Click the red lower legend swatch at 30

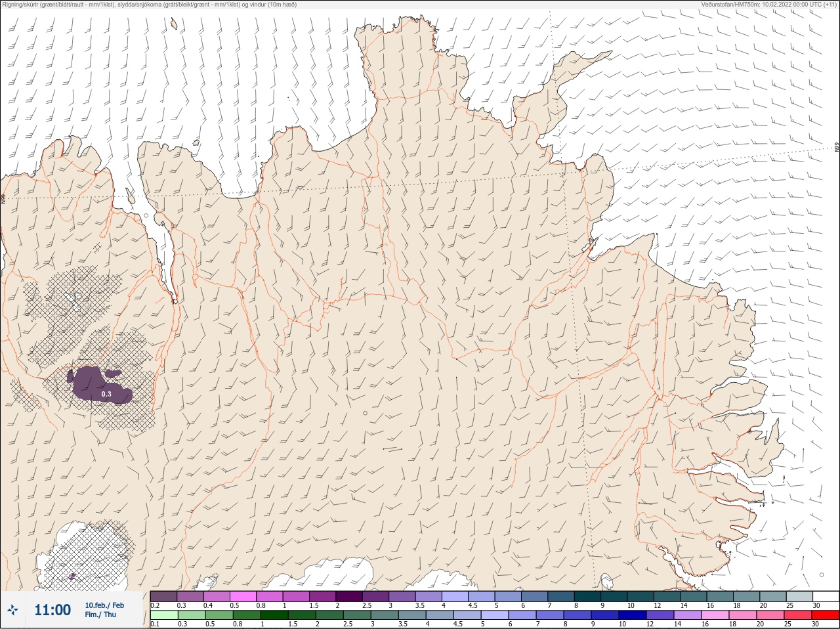[x=826, y=615]
